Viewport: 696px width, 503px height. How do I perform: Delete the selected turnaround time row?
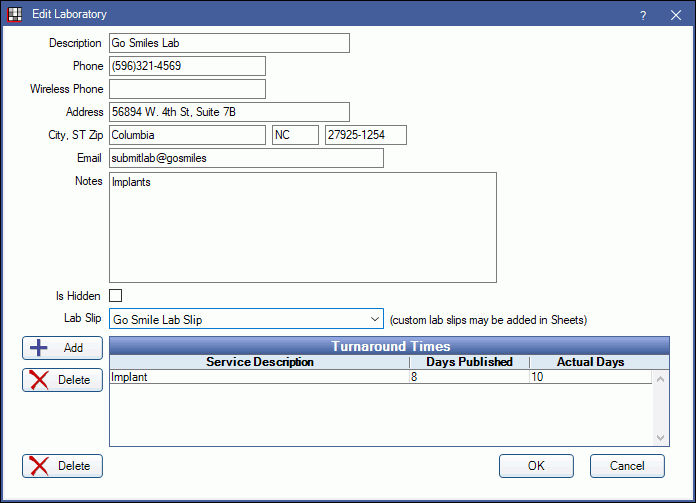(x=62, y=380)
